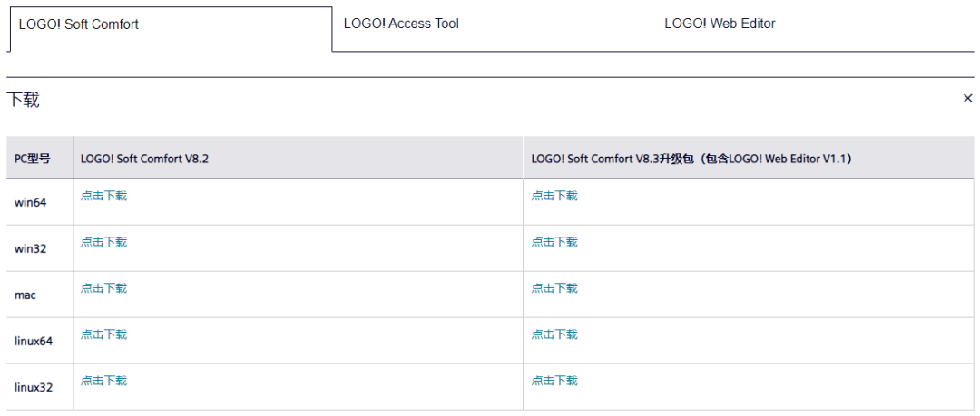The image size is (980, 416).
Task: Download Soft Comfort V8.2 for linux64
Action: [x=103, y=334]
